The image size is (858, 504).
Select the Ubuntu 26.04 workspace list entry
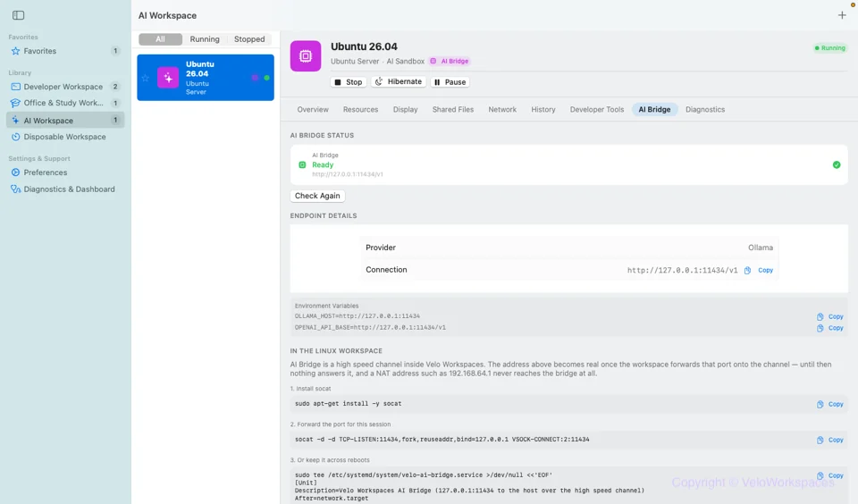click(206, 78)
